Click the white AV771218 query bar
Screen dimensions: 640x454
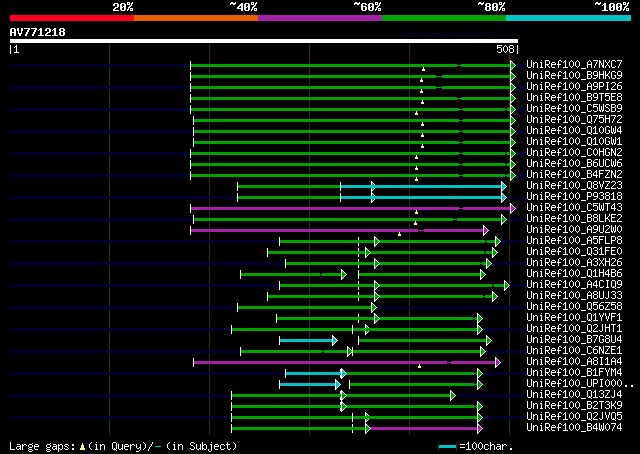[x=264, y=41]
